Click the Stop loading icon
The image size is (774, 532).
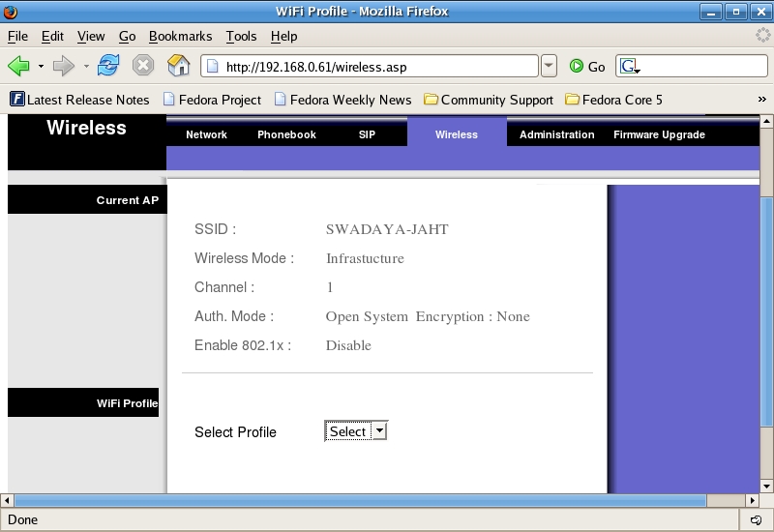tap(143, 66)
